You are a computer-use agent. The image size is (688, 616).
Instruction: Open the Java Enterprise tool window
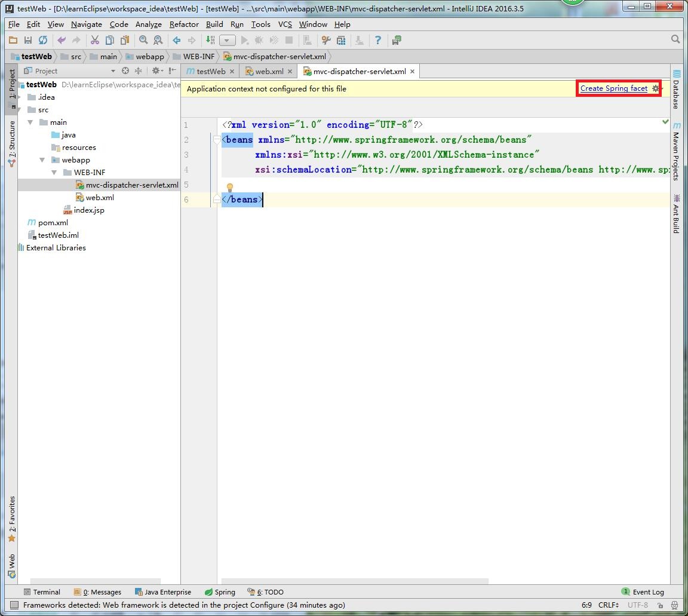pyautogui.click(x=163, y=592)
